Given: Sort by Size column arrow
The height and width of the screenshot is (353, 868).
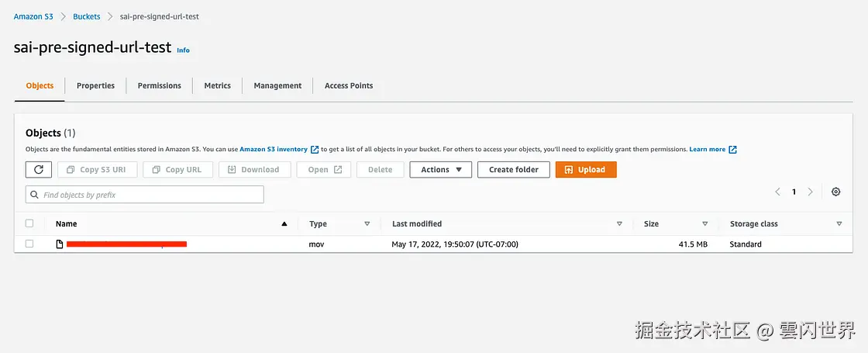Looking at the screenshot, I should [704, 224].
